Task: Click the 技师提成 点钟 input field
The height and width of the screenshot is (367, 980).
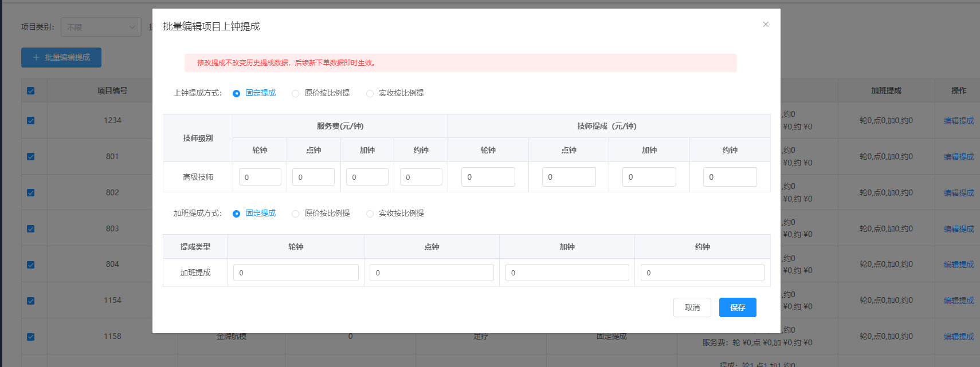Action: (569, 177)
